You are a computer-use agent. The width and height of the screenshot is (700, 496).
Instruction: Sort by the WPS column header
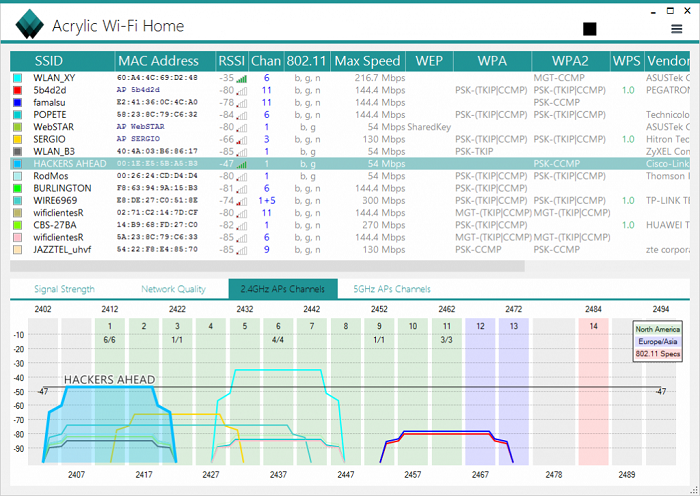tap(627, 61)
